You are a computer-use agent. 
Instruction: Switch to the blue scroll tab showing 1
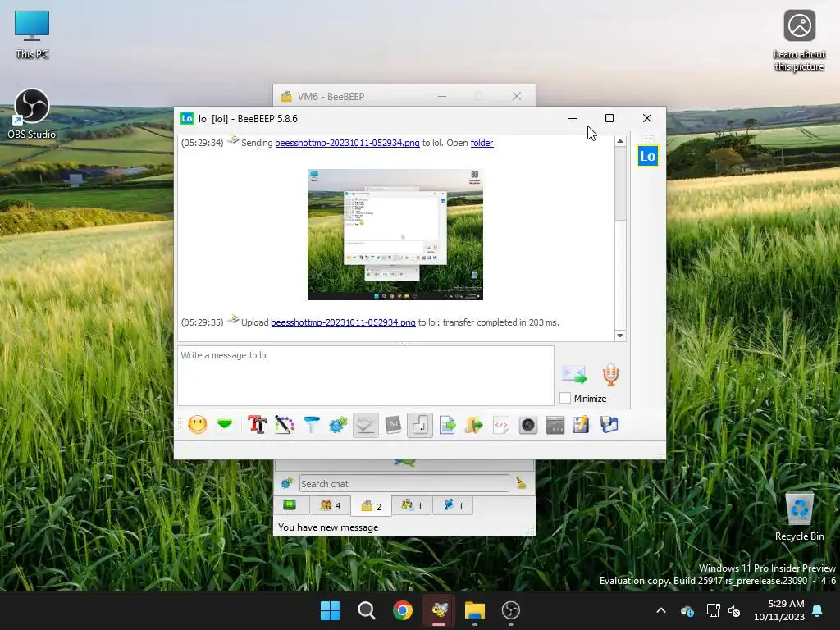[x=453, y=505]
